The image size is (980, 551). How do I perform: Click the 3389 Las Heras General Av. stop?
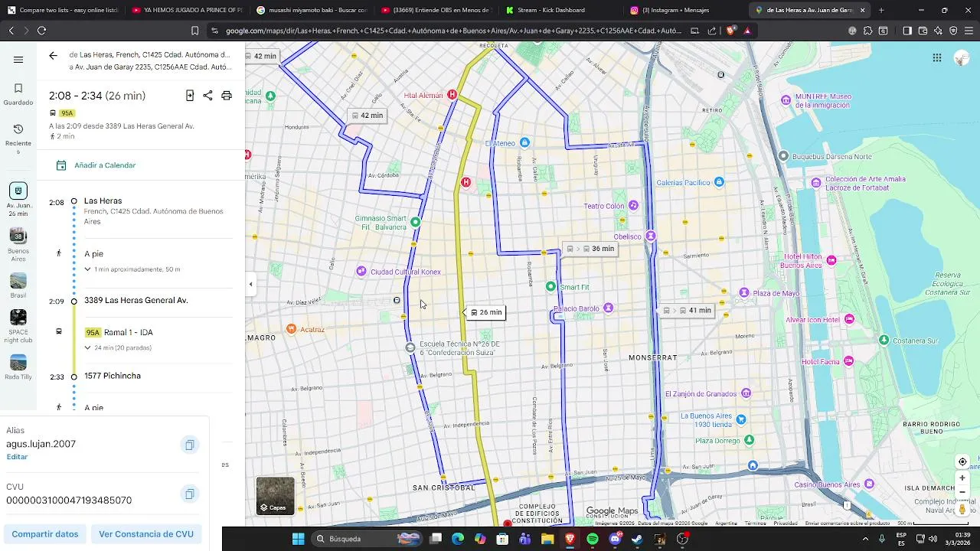click(136, 300)
